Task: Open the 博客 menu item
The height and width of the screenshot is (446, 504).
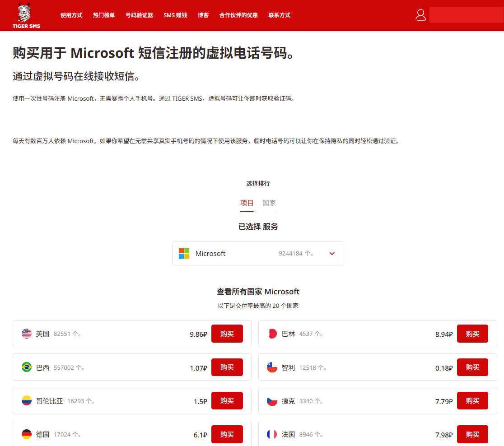Action: coord(203,15)
